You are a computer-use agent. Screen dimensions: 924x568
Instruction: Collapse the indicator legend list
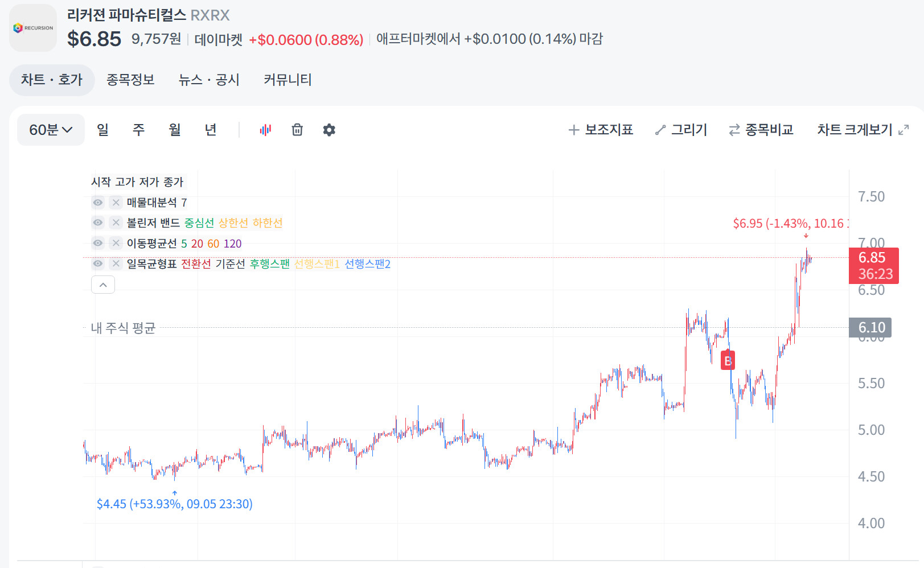(103, 285)
